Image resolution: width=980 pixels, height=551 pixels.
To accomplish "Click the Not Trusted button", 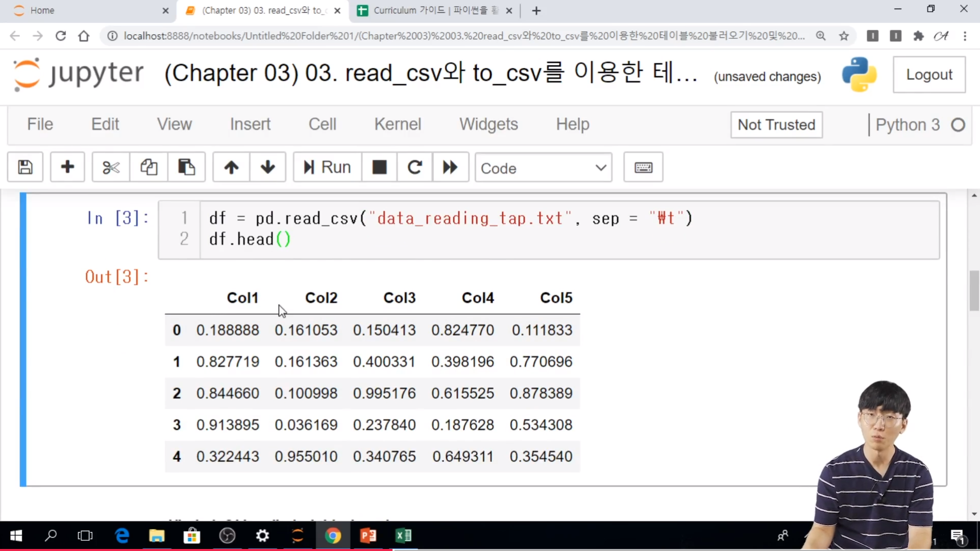I will [x=776, y=125].
